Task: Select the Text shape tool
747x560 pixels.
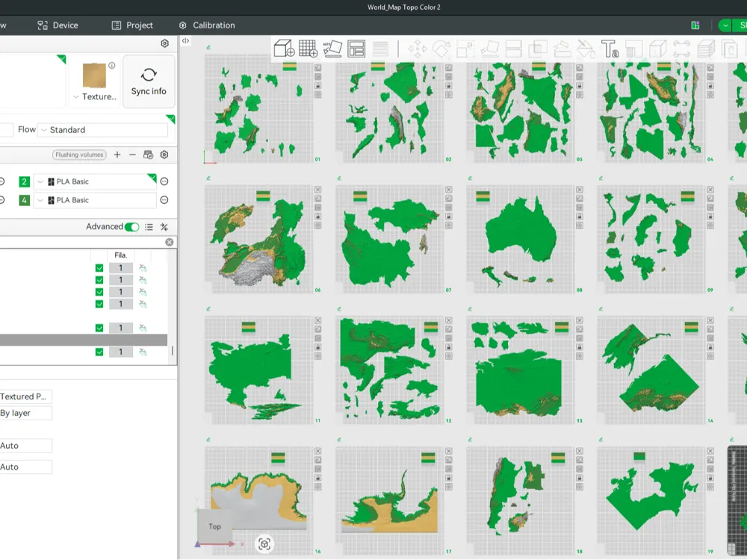Action: (610, 49)
